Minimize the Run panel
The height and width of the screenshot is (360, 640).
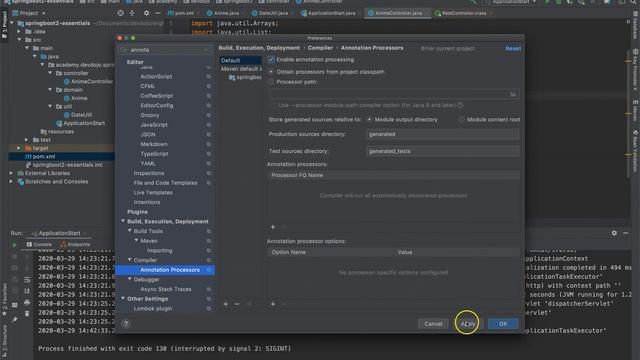625,233
